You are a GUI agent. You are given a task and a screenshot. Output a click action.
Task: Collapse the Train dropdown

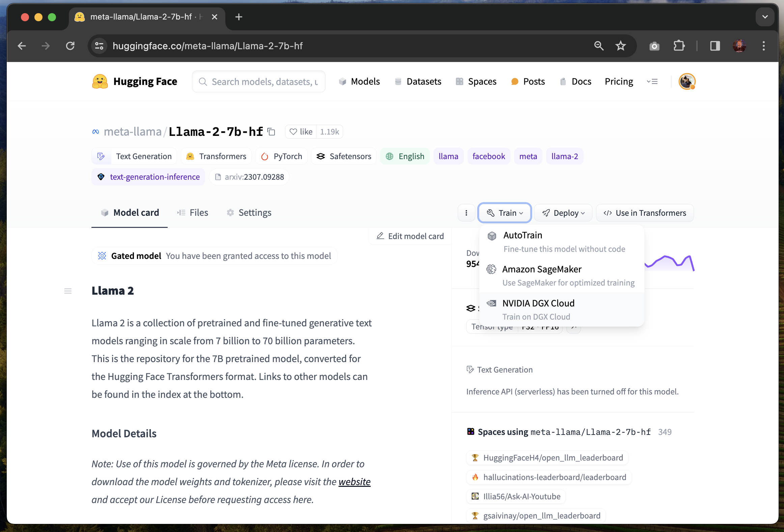[x=505, y=213]
